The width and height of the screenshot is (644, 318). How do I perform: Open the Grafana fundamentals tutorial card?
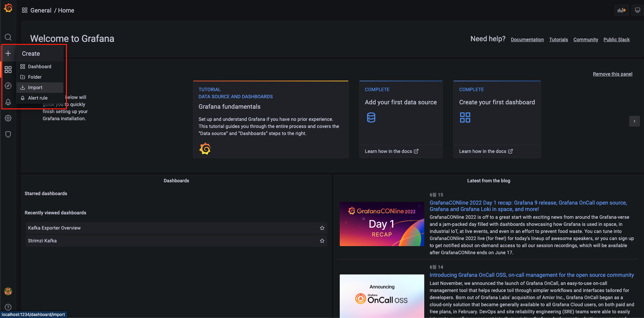tap(270, 119)
